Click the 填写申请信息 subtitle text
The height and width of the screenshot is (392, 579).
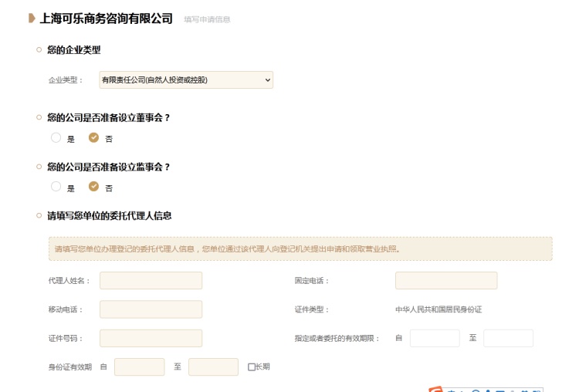tap(207, 19)
